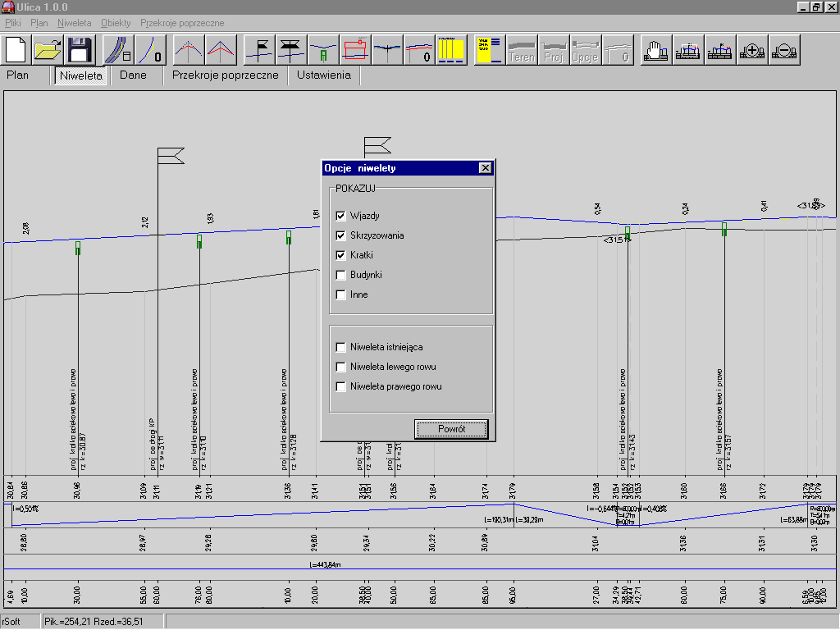Viewport: 840px width, 630px height.
Task: Click the new blank document icon
Action: coord(17,50)
